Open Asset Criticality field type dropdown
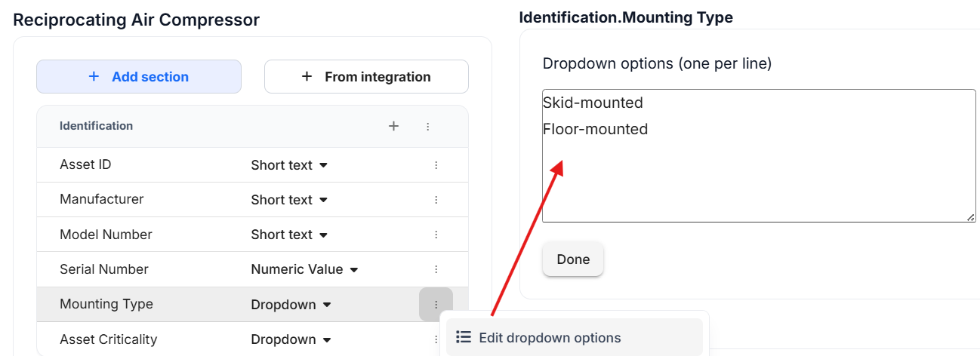This screenshot has width=980, height=356. point(291,339)
